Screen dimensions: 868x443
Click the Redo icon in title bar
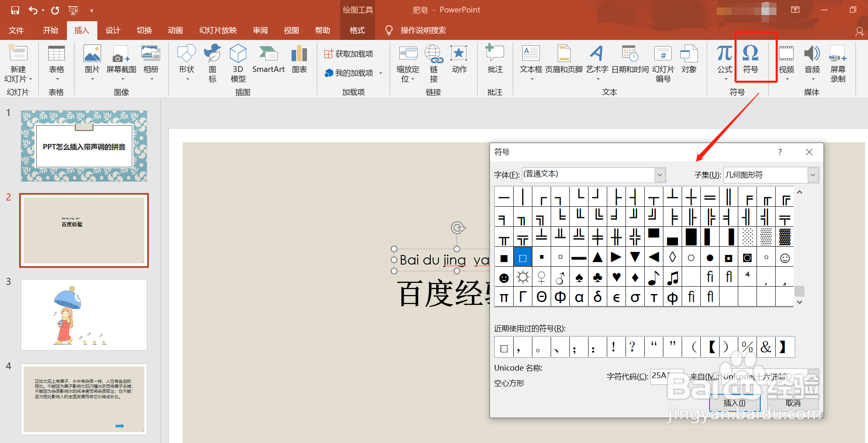(x=55, y=10)
